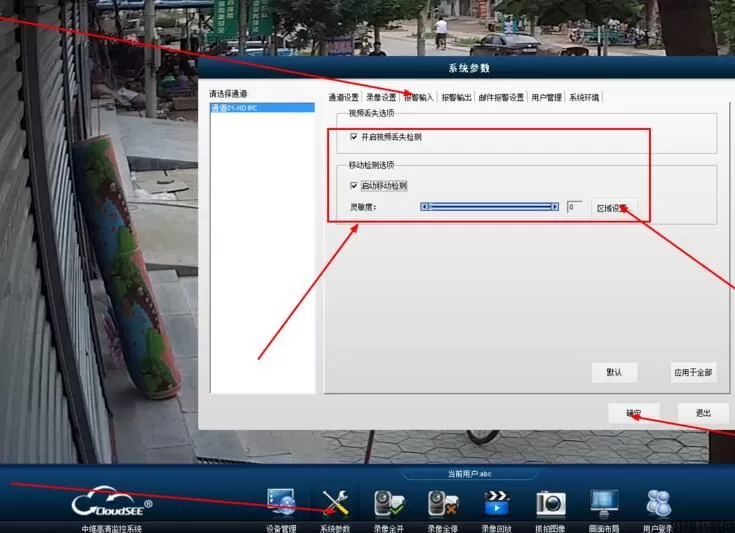Select the 用户管理 tab
This screenshot has width=735, height=533.
tap(546, 98)
